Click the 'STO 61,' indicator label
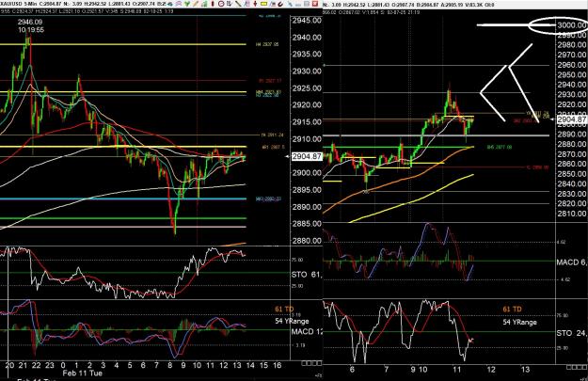 click(x=307, y=275)
